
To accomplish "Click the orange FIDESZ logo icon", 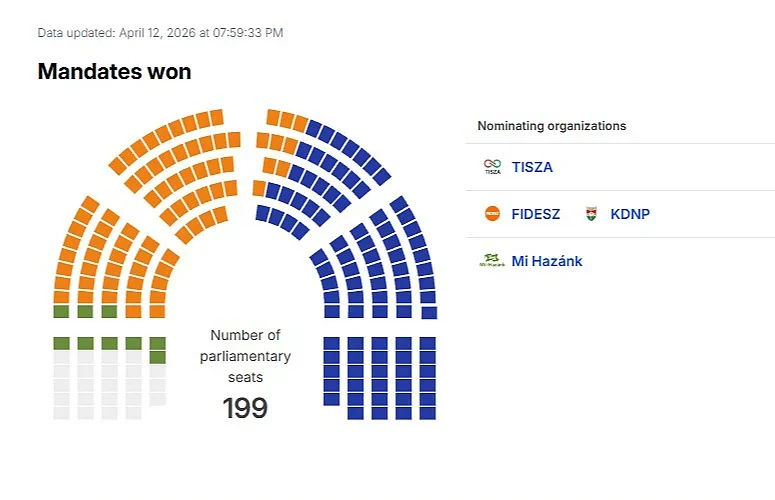I will click(x=491, y=214).
